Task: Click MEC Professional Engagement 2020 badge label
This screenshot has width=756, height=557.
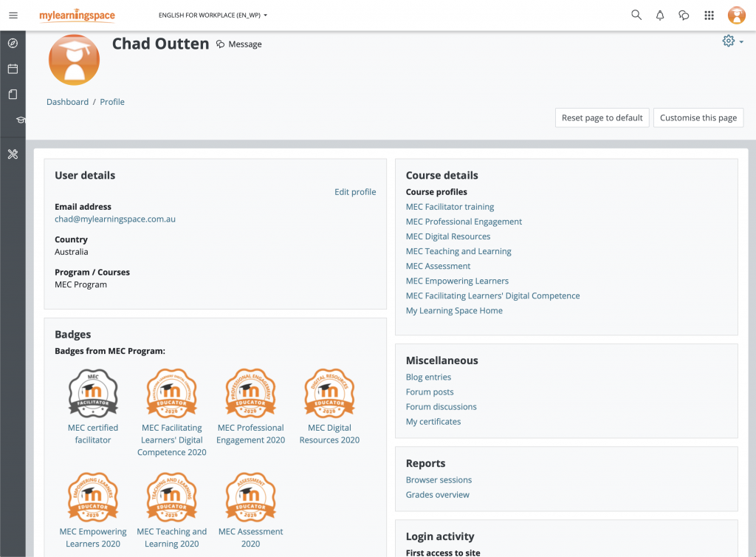Action: pos(251,434)
